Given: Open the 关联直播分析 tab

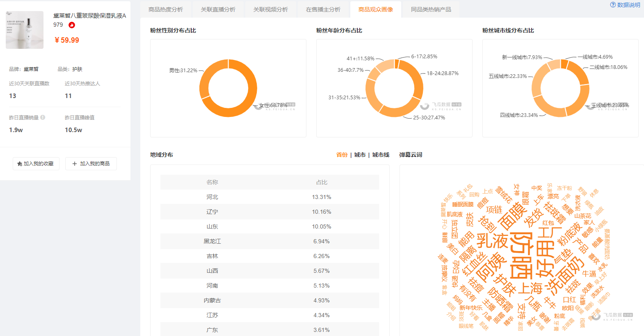Looking at the screenshot, I should tap(218, 9).
